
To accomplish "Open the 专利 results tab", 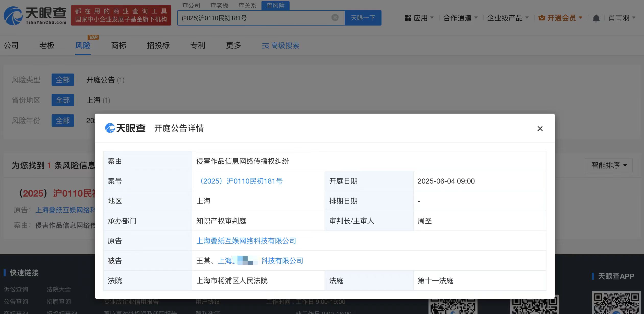I will [198, 45].
